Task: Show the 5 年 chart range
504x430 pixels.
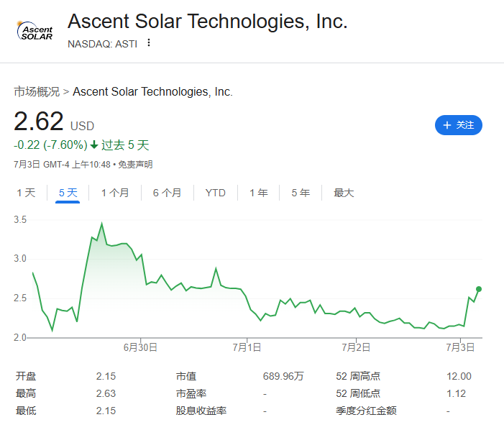Action: click(x=301, y=193)
